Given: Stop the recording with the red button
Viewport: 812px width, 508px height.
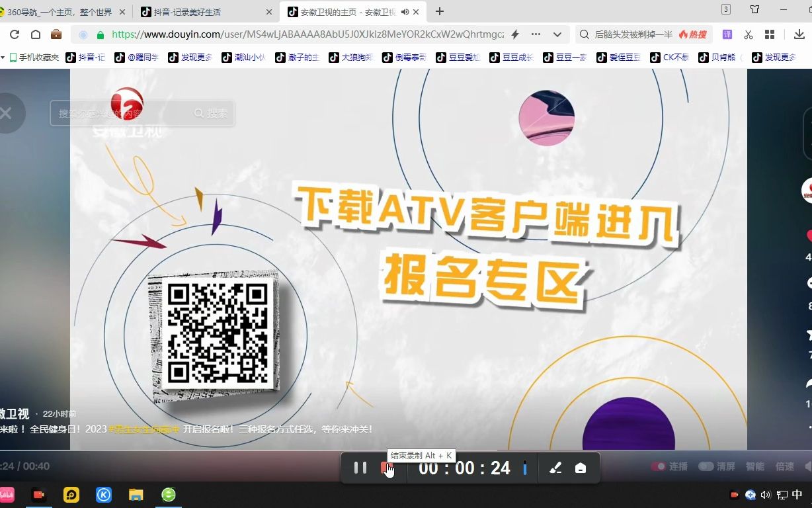Looking at the screenshot, I should click(x=386, y=468).
